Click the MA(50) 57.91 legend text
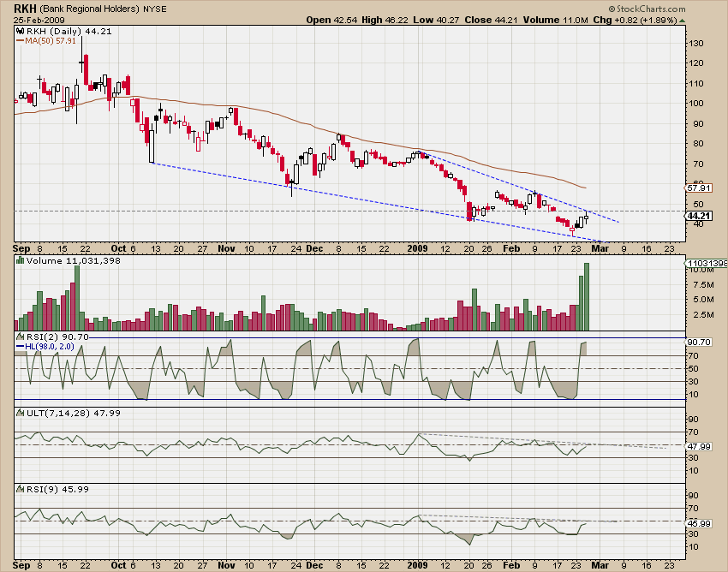This screenshot has width=728, height=572. pos(51,41)
